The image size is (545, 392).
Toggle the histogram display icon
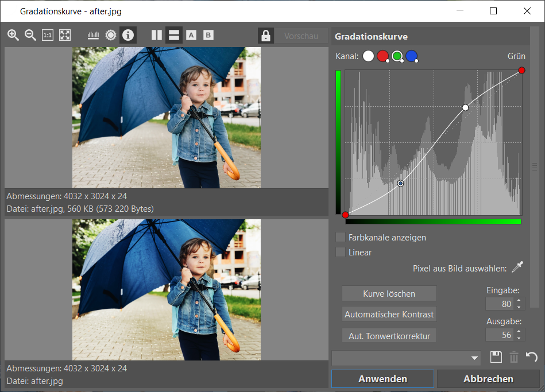pyautogui.click(x=93, y=35)
